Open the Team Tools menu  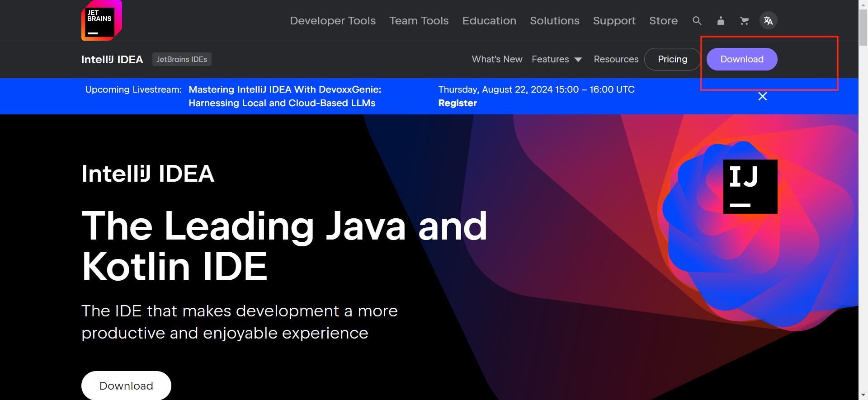(419, 21)
